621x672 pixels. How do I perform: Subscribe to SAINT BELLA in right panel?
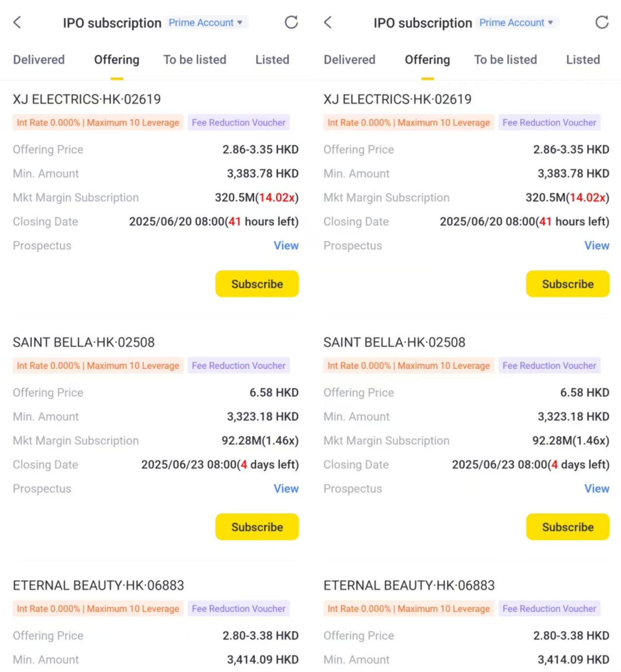point(568,527)
